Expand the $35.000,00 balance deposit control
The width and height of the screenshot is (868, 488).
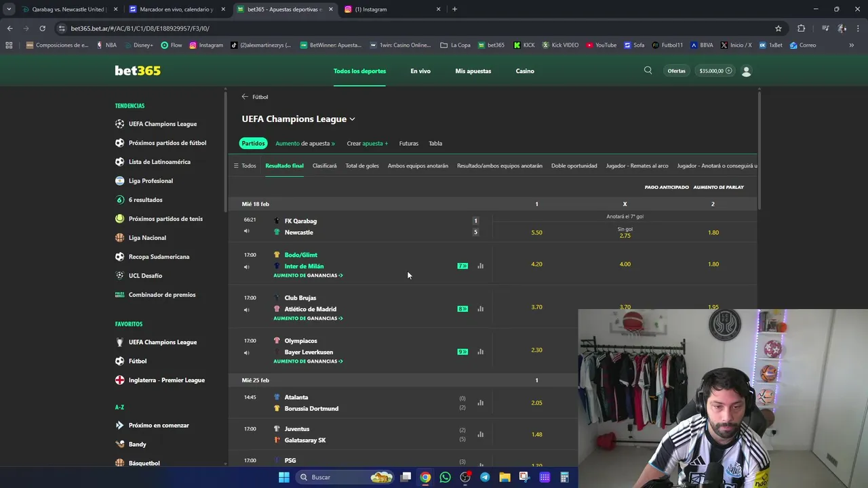(715, 70)
